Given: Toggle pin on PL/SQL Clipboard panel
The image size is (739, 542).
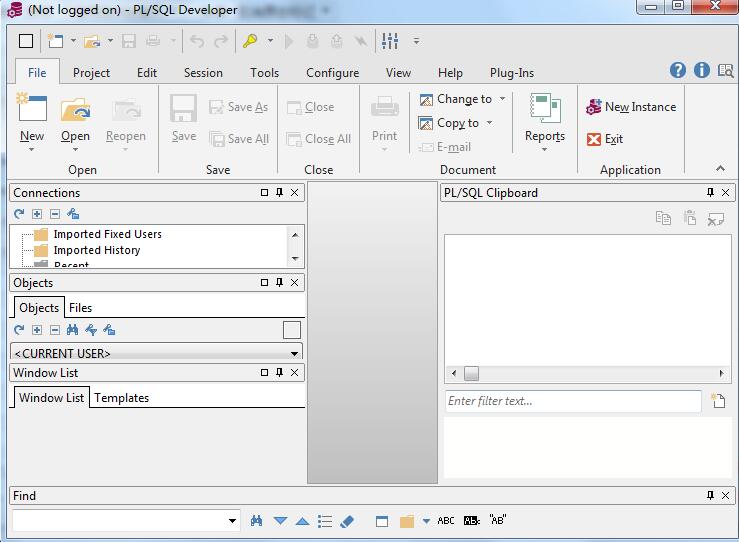Looking at the screenshot, I should 711,193.
